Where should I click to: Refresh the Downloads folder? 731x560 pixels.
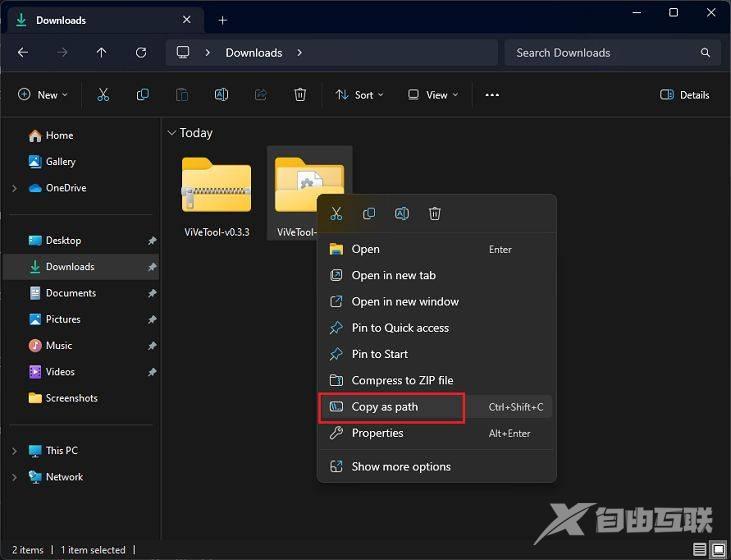(x=141, y=53)
